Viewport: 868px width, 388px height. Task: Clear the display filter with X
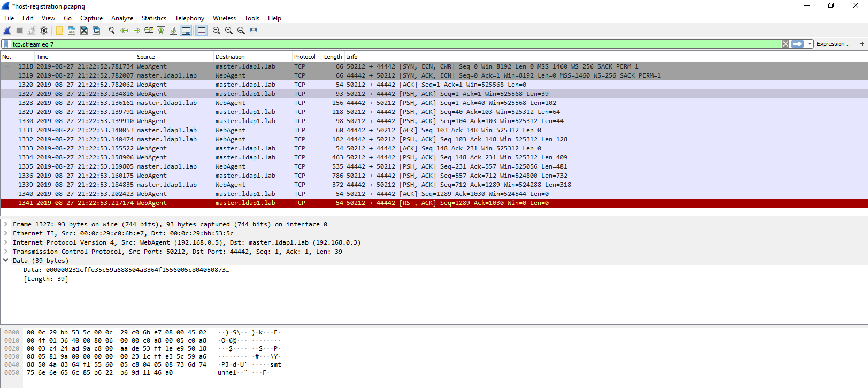785,44
